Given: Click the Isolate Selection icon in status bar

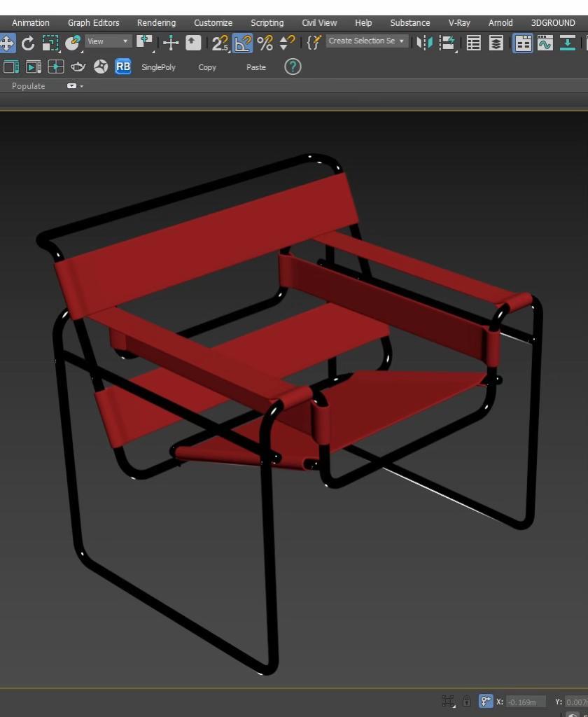Looking at the screenshot, I should (448, 701).
